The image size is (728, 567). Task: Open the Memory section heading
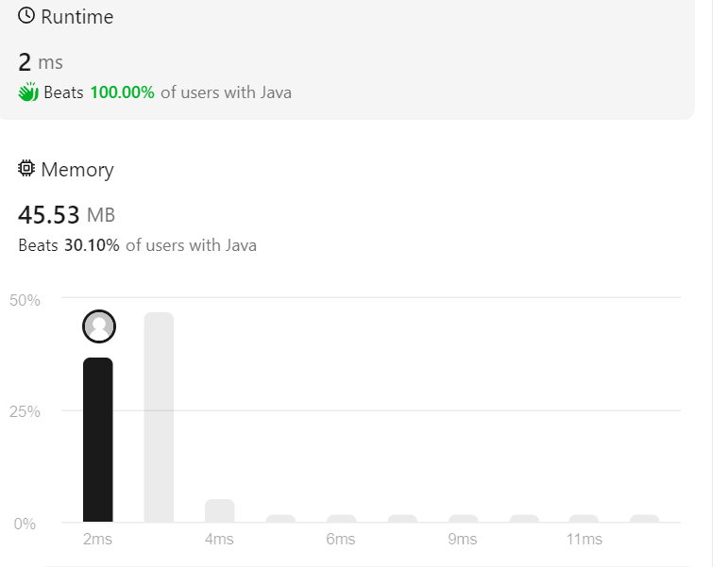click(x=77, y=170)
